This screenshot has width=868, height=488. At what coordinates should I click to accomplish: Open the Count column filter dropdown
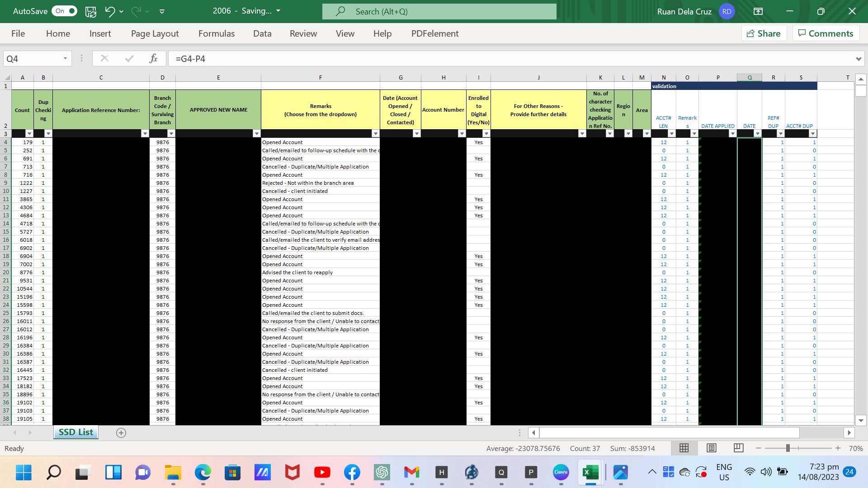(29, 134)
